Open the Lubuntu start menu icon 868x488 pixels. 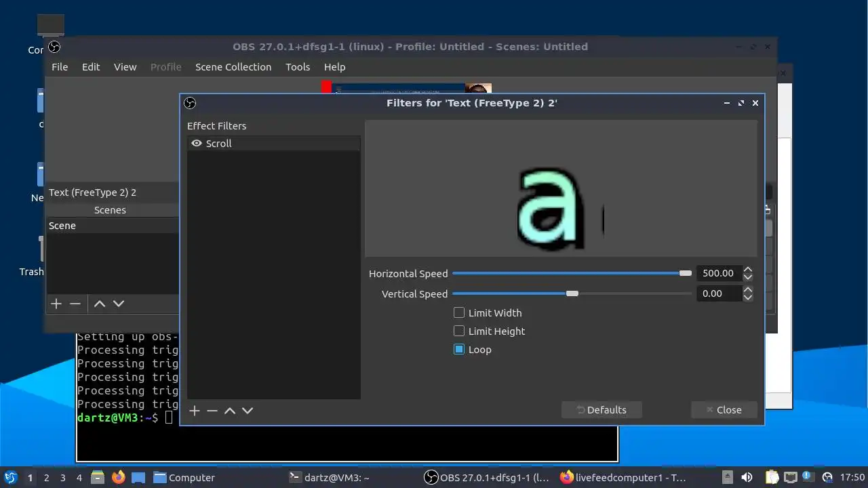(x=11, y=477)
